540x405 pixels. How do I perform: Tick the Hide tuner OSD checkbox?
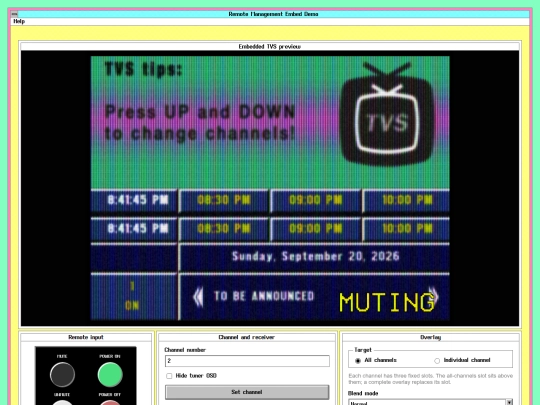(x=169, y=376)
